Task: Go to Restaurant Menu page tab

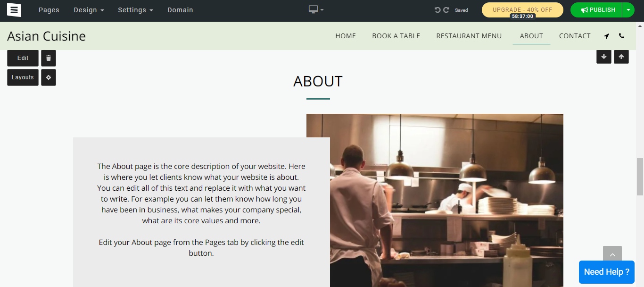Action: (469, 36)
